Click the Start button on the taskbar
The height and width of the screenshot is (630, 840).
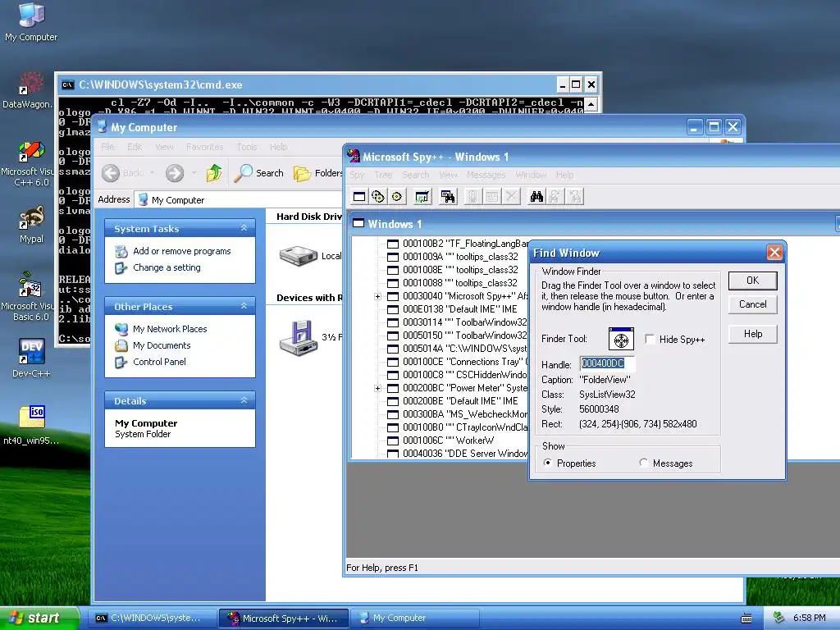click(x=39, y=619)
